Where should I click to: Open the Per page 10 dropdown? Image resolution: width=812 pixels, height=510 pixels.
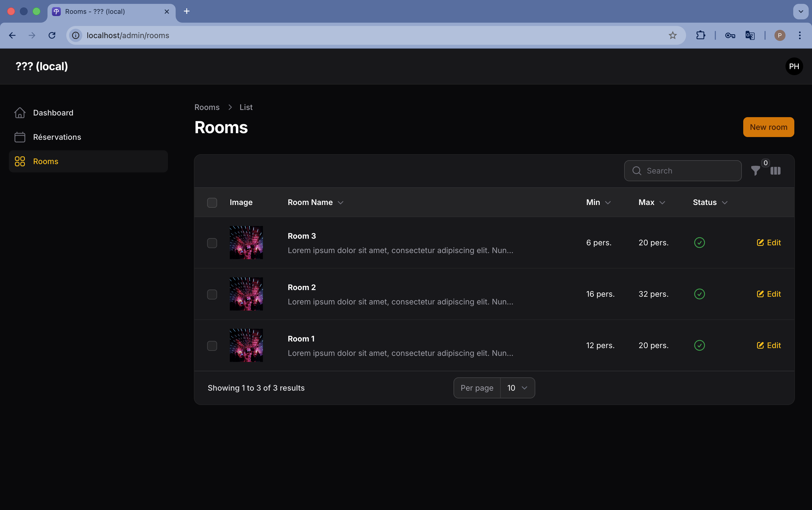517,388
